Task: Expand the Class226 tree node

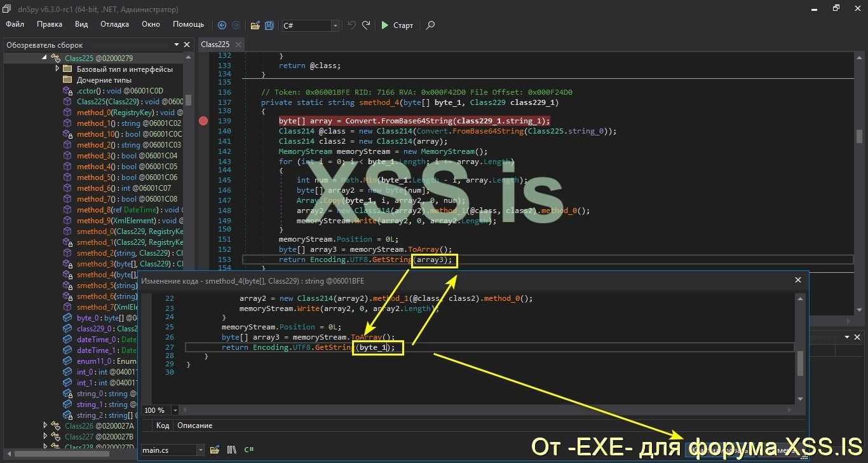Action: point(45,425)
